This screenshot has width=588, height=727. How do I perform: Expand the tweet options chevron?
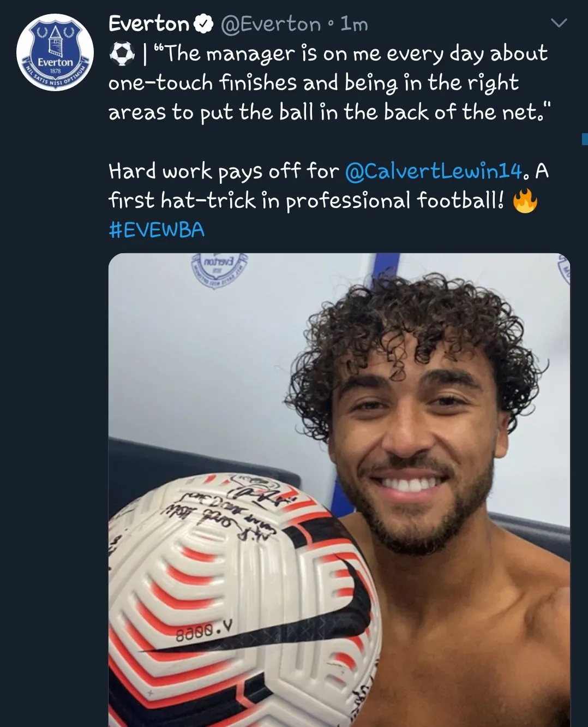coord(559,23)
